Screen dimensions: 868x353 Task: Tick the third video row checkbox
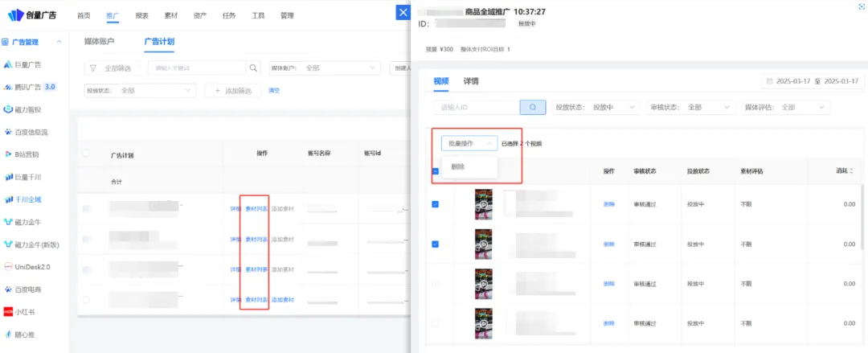coord(436,284)
